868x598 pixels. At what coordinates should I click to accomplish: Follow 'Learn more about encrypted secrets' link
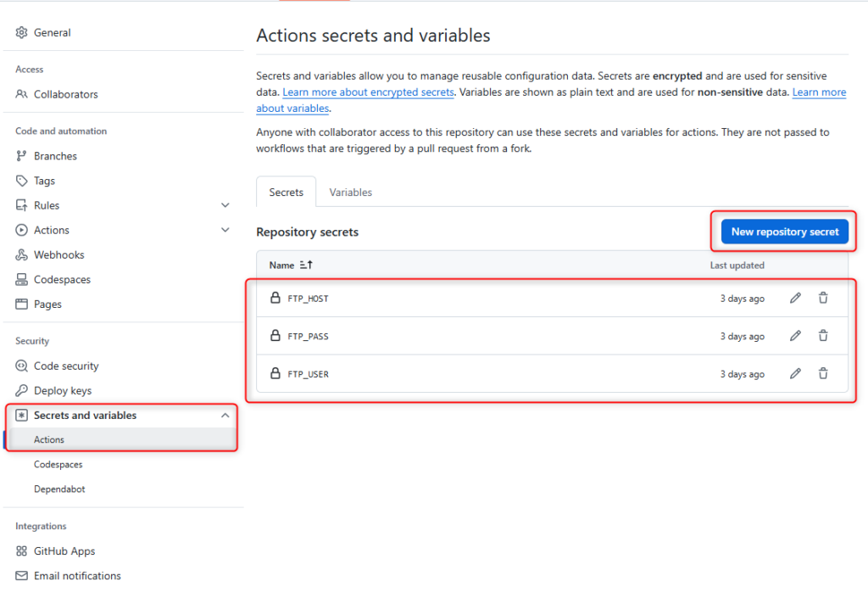pos(368,92)
